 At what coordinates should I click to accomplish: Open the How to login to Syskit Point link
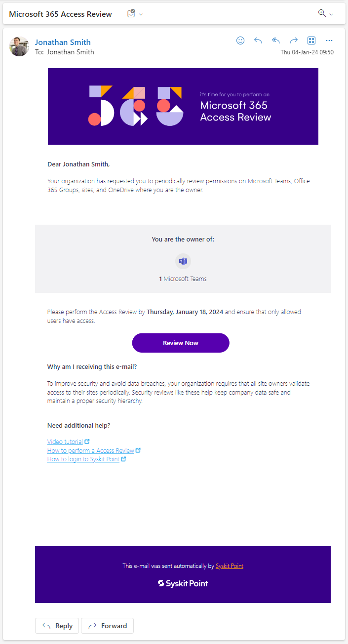(x=83, y=459)
